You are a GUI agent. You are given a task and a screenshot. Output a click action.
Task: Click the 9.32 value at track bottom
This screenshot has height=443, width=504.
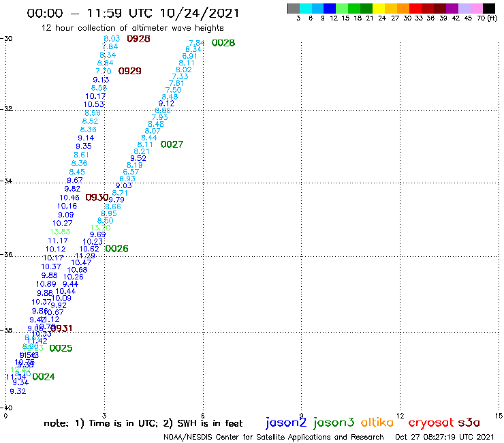pyautogui.click(x=18, y=391)
